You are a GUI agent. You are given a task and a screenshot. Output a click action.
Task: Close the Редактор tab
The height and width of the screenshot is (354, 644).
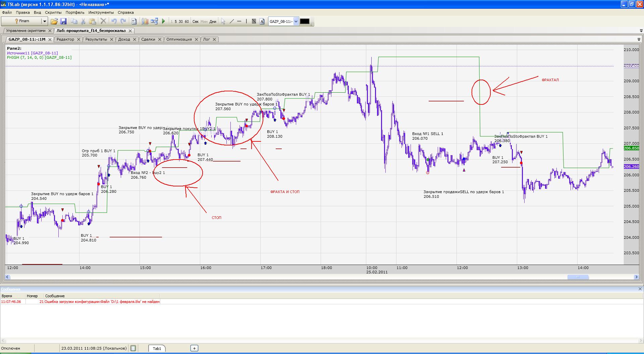pos(78,39)
